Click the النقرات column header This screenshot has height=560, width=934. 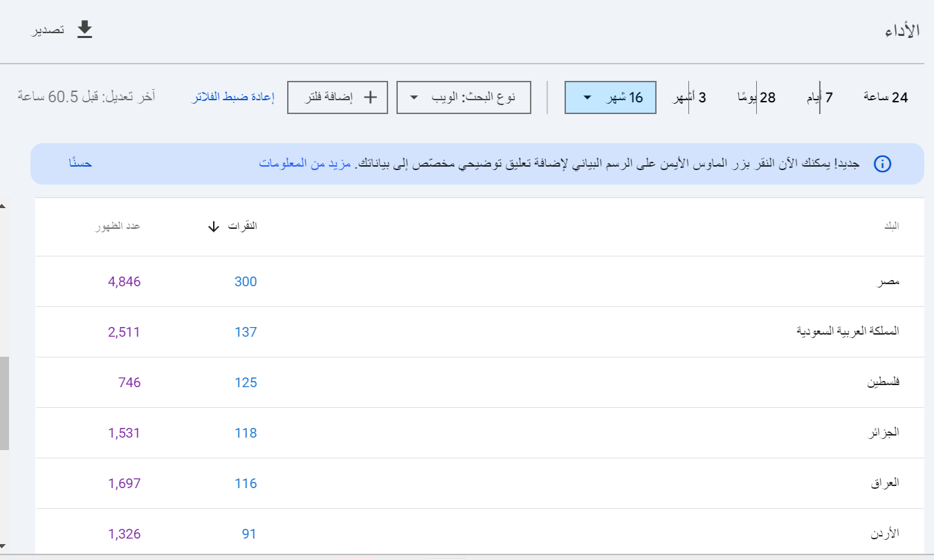242,227
